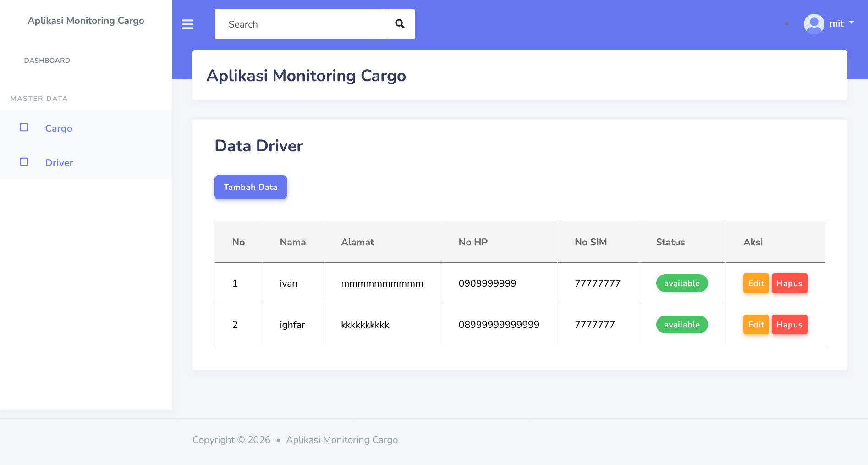868x465 pixels.
Task: Click the magnifying glass search icon
Action: point(400,24)
